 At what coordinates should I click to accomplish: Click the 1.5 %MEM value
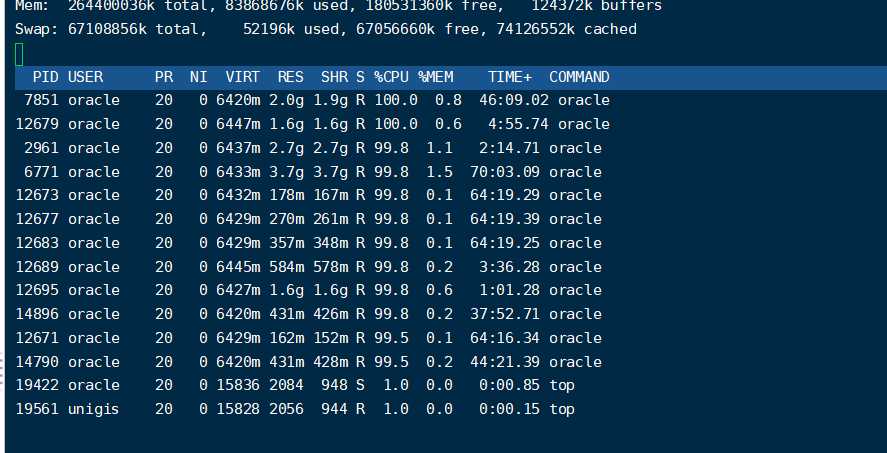click(440, 172)
